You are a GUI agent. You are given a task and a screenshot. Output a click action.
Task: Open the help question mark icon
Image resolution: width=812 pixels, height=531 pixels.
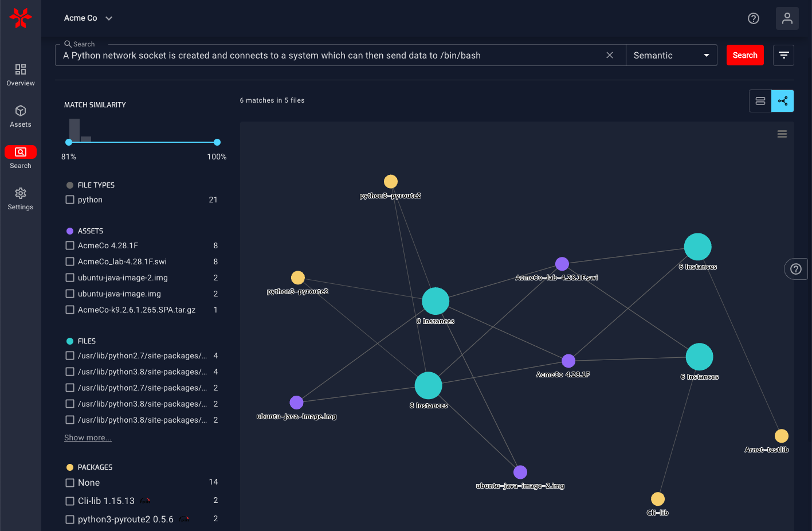pos(753,18)
